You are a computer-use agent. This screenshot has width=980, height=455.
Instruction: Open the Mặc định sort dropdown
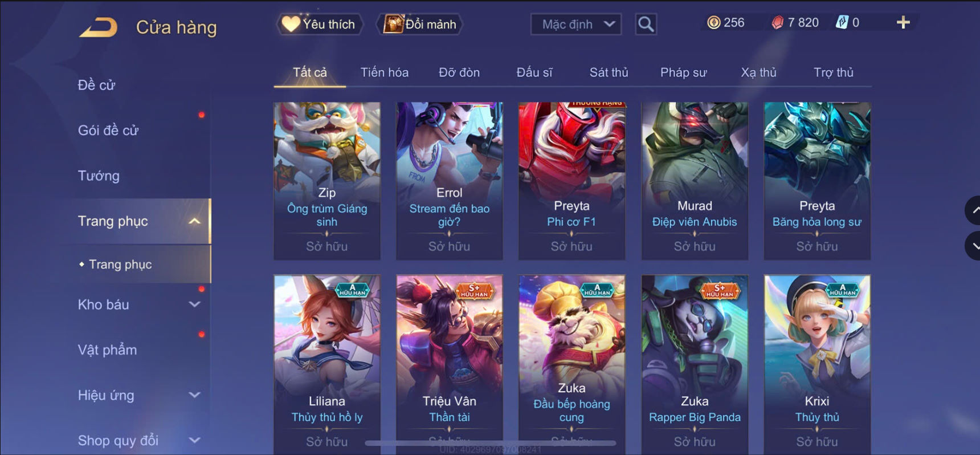pos(576,25)
